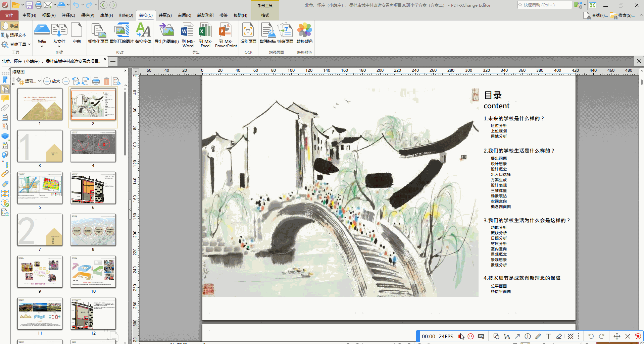Open the Links pane chain icon
This screenshot has width=644, height=344.
click(5, 174)
